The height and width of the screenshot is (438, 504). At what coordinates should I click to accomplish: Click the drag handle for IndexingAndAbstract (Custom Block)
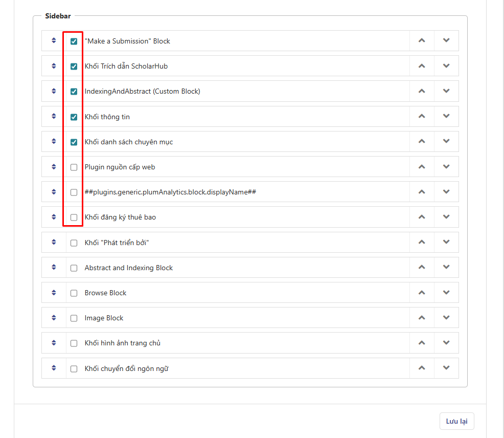[x=54, y=91]
